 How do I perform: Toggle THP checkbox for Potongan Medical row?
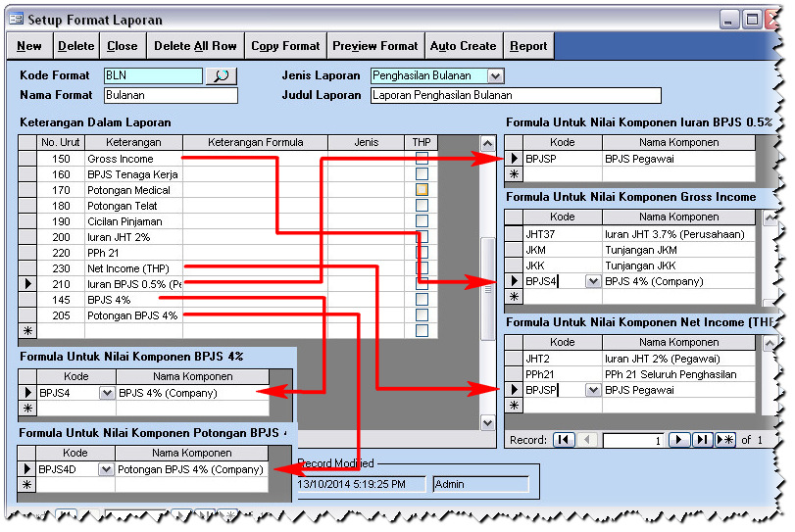[x=422, y=190]
